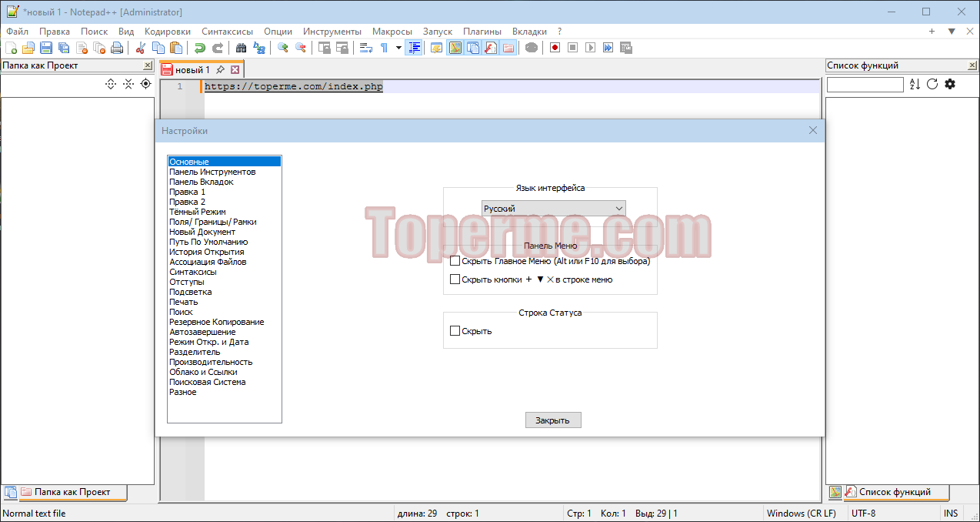Open function list settings gear
Viewport: 980px width, 522px height.
pyautogui.click(x=950, y=84)
